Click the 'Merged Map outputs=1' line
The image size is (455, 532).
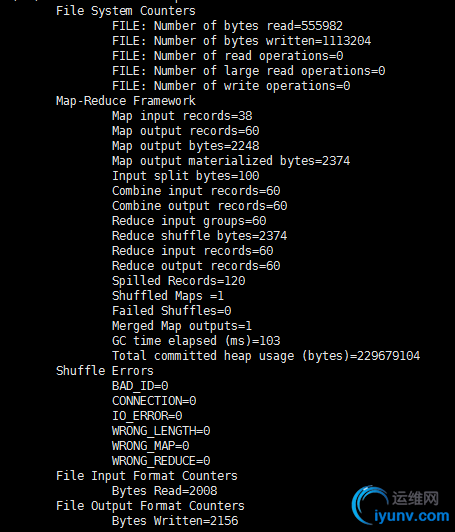182,326
